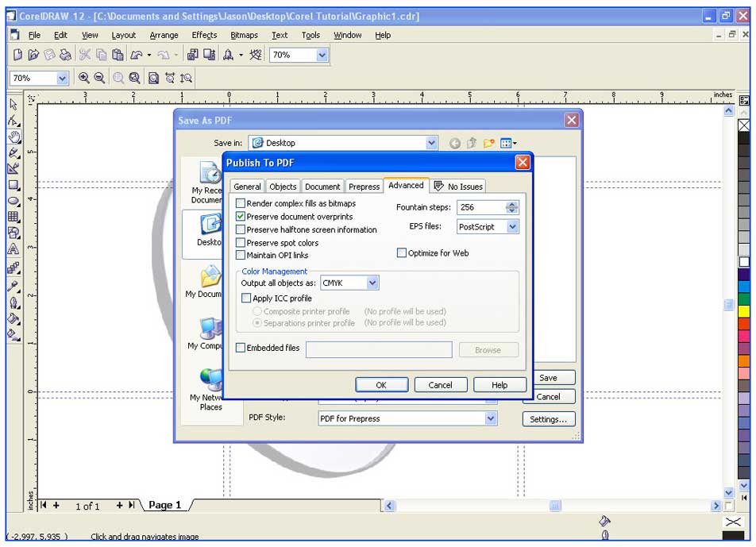756x547 pixels.
Task: Click Create New Folder icon
Action: tap(489, 143)
